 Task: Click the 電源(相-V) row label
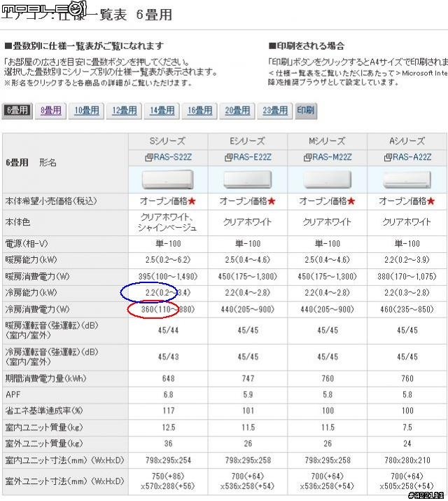coord(27,244)
